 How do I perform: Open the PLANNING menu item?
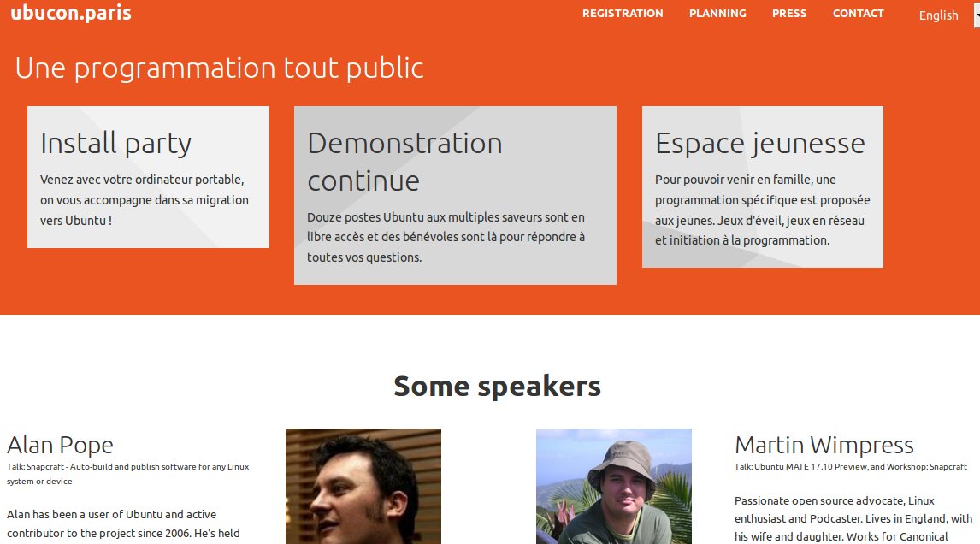coord(717,13)
